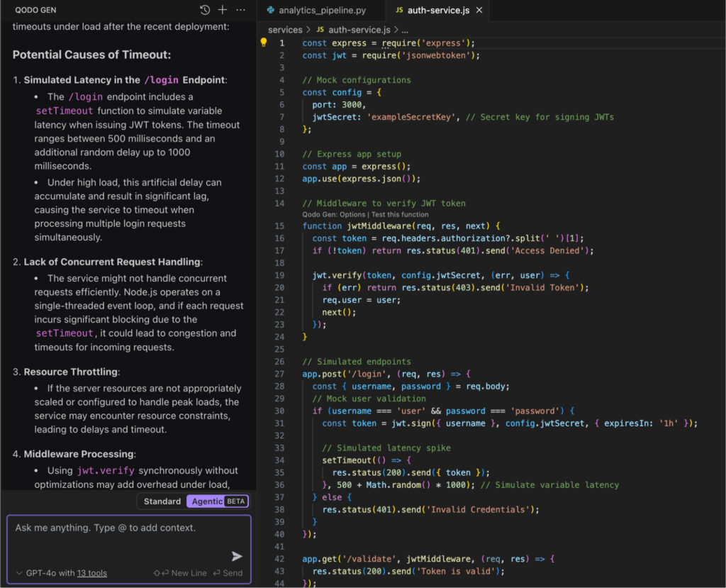Click the JS icon on auth-service.js tab
Screen dimensions: 726x588
coord(399,10)
